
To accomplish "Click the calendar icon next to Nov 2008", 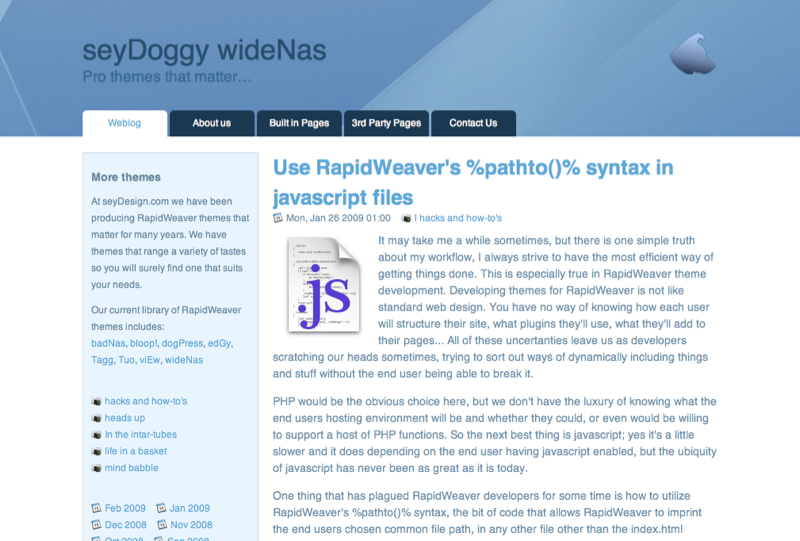I will (161, 525).
